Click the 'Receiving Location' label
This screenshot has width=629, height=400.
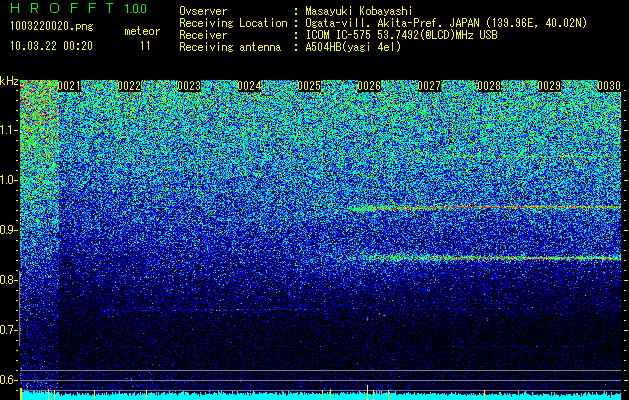pyautogui.click(x=233, y=23)
